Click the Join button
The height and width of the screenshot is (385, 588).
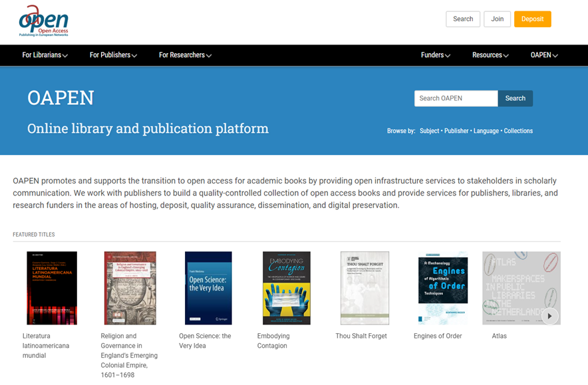pos(498,19)
